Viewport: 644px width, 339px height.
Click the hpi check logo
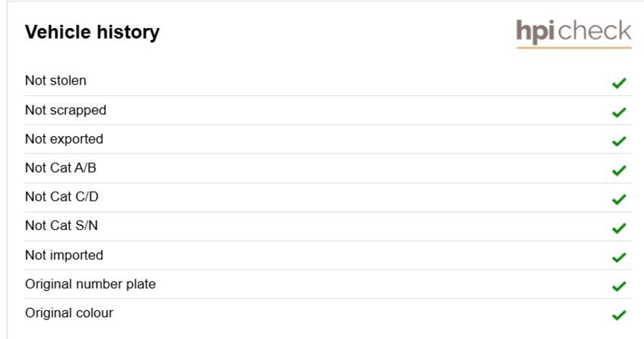pyautogui.click(x=574, y=33)
